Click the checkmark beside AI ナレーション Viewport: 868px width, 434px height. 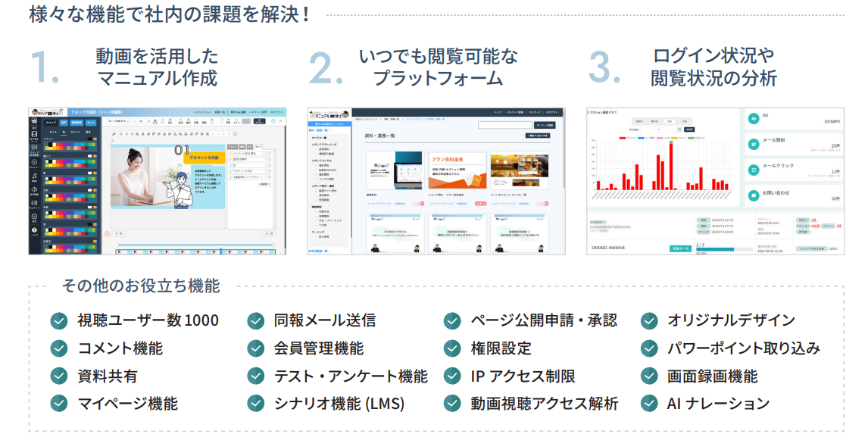[x=649, y=403]
